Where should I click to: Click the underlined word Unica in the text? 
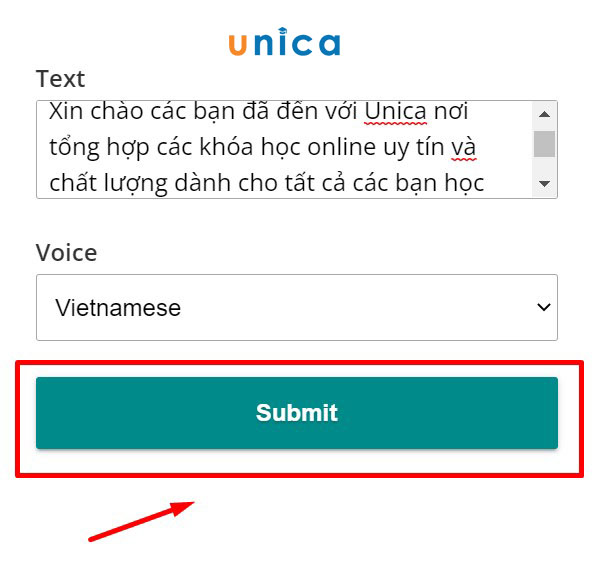395,111
